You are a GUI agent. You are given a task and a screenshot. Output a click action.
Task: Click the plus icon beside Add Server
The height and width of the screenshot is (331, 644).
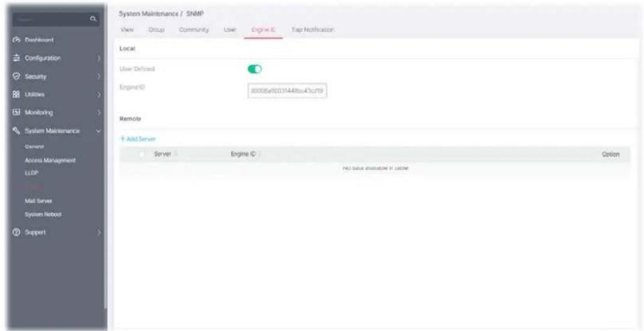(x=122, y=139)
